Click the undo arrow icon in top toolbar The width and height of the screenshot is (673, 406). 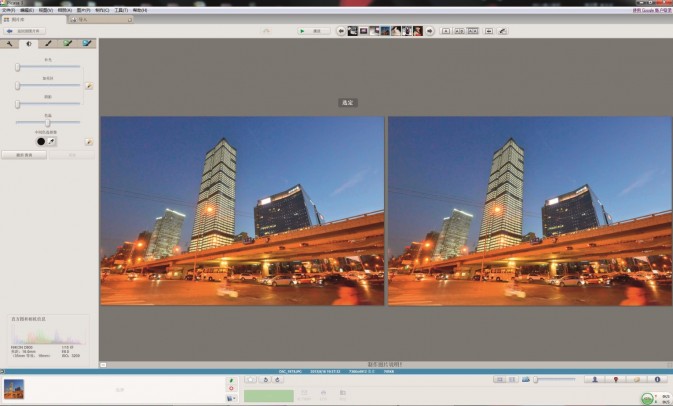266,31
